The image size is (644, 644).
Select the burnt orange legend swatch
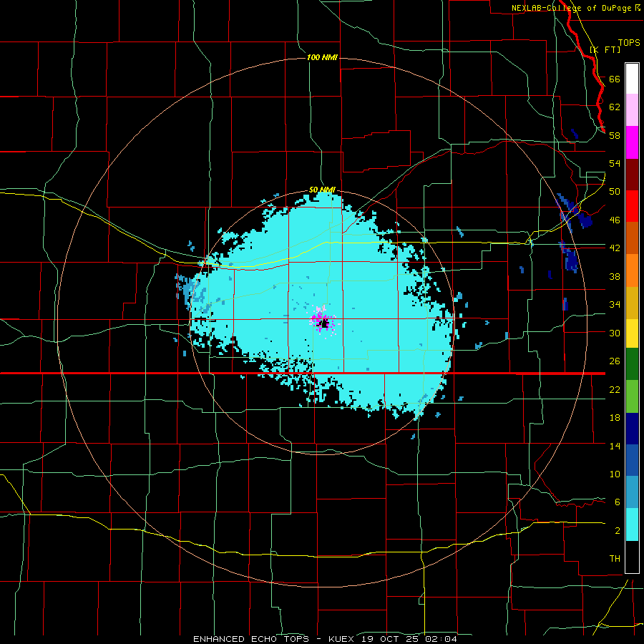pyautogui.click(x=632, y=238)
